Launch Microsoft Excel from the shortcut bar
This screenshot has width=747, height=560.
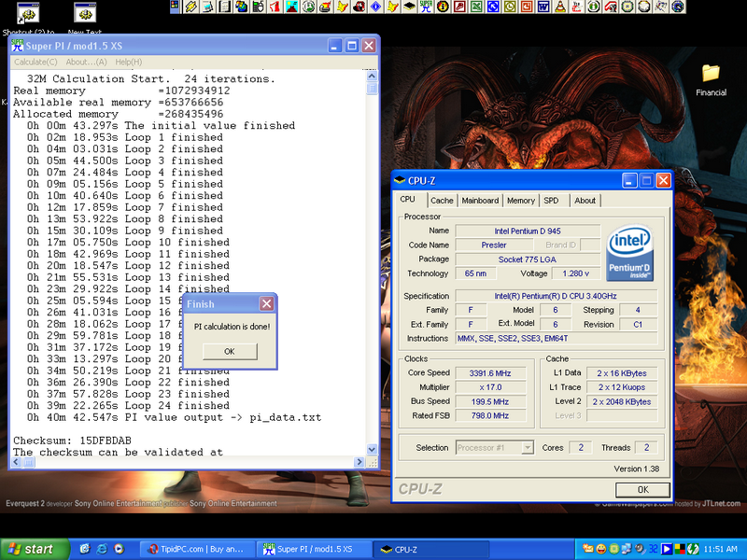[477, 7]
